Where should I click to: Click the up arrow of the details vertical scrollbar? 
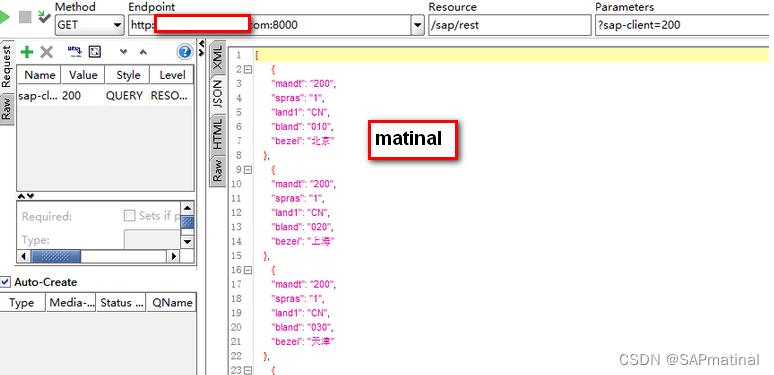(x=187, y=208)
